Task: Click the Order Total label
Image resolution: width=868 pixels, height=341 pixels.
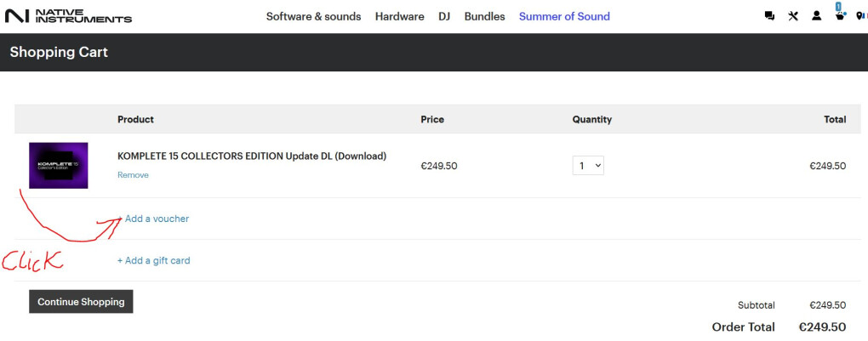Action: point(744,327)
